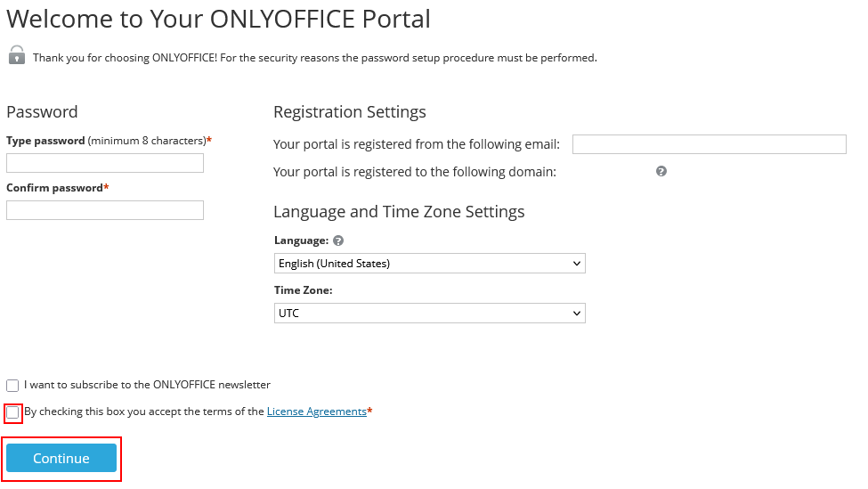Click the 'registered to the following domain' text

point(415,172)
